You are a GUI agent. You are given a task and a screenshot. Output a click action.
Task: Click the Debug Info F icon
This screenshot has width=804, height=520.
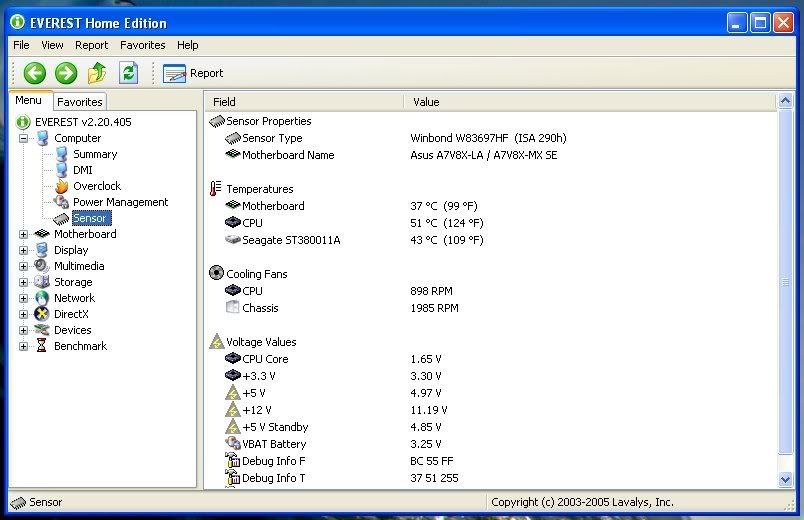tap(233, 459)
